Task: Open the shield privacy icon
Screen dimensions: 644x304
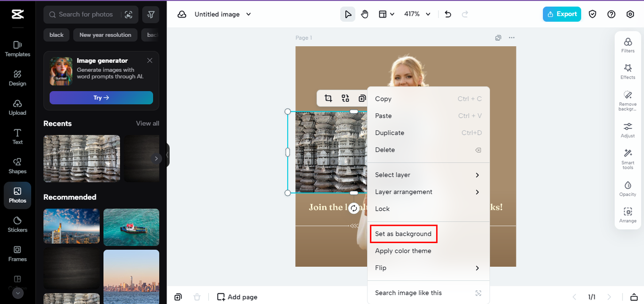Action: point(593,14)
